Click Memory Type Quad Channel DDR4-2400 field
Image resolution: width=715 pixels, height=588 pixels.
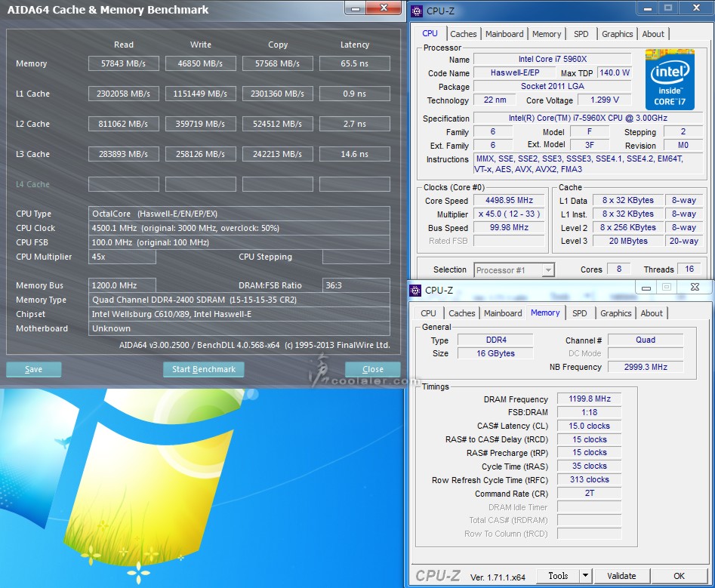click(x=239, y=300)
